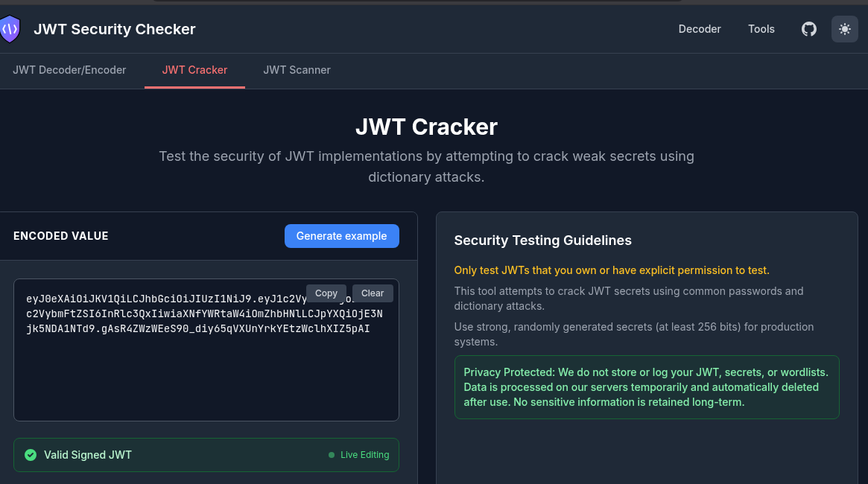
Task: Click the JWT Cracker page title
Action: pyautogui.click(x=426, y=127)
